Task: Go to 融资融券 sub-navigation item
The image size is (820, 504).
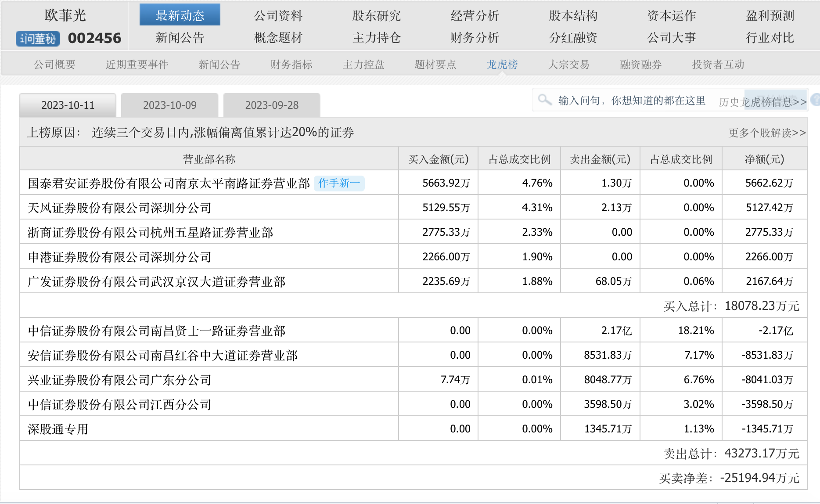Action: coord(640,65)
